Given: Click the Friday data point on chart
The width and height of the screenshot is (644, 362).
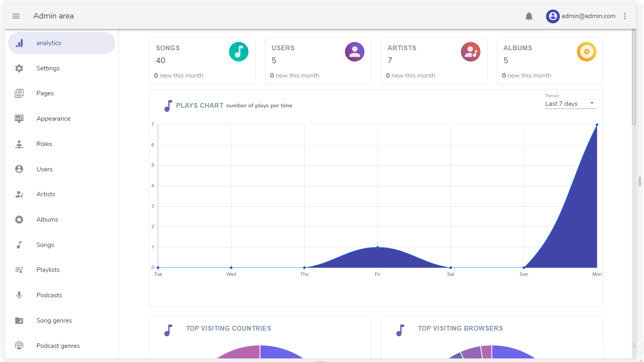Looking at the screenshot, I should [x=378, y=247].
